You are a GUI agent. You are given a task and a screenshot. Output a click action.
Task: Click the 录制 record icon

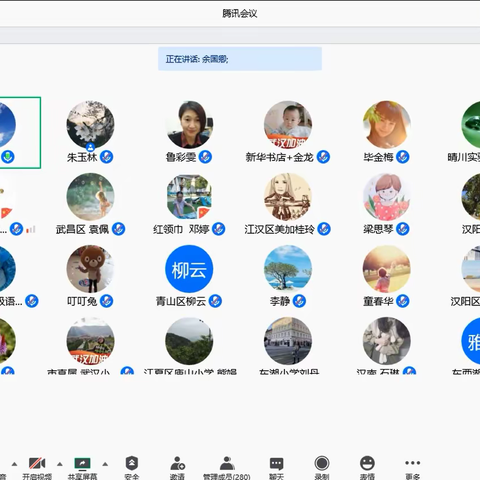pos(322,463)
